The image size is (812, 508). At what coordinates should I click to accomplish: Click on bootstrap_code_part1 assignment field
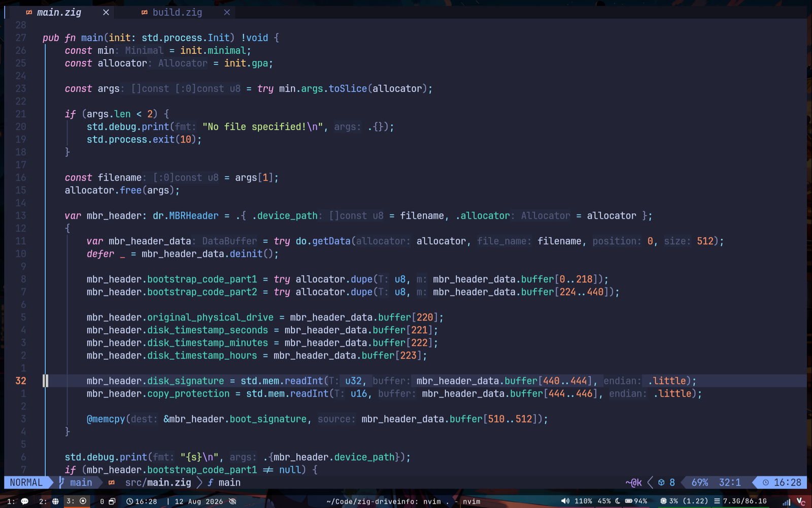point(202,279)
